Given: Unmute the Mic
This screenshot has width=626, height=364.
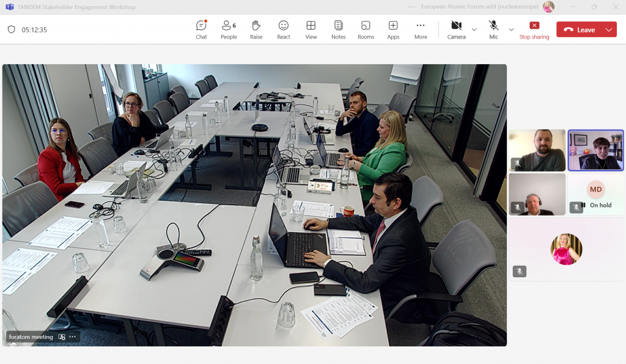Looking at the screenshot, I should pyautogui.click(x=493, y=30).
